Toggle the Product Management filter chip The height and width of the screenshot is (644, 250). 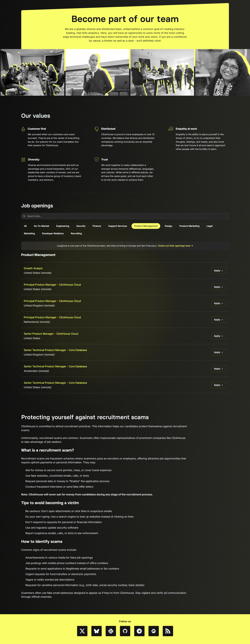coord(146,226)
